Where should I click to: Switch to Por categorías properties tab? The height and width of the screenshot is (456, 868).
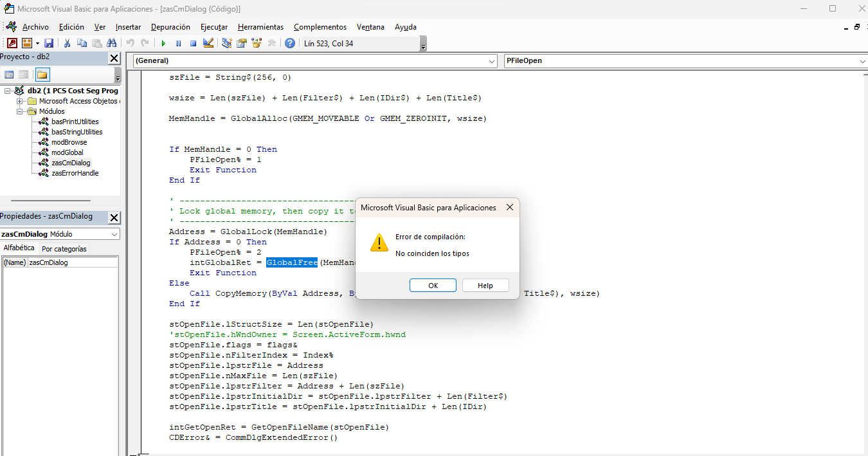click(x=64, y=249)
